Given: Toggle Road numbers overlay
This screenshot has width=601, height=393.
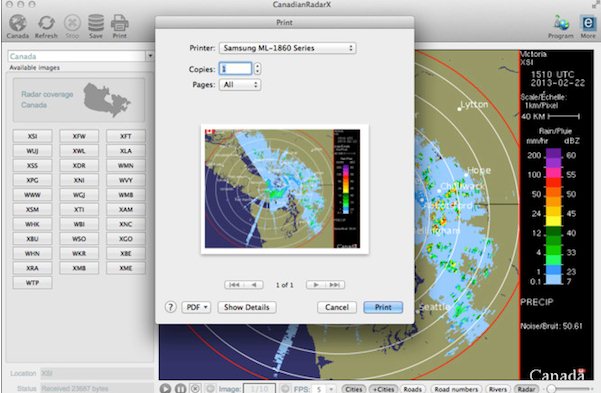Looking at the screenshot, I should pos(456,389).
